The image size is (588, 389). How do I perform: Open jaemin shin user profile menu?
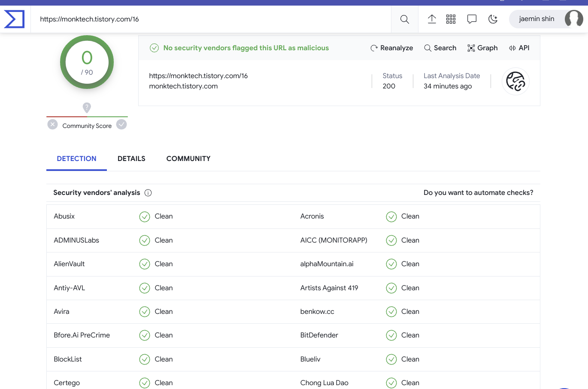[546, 19]
